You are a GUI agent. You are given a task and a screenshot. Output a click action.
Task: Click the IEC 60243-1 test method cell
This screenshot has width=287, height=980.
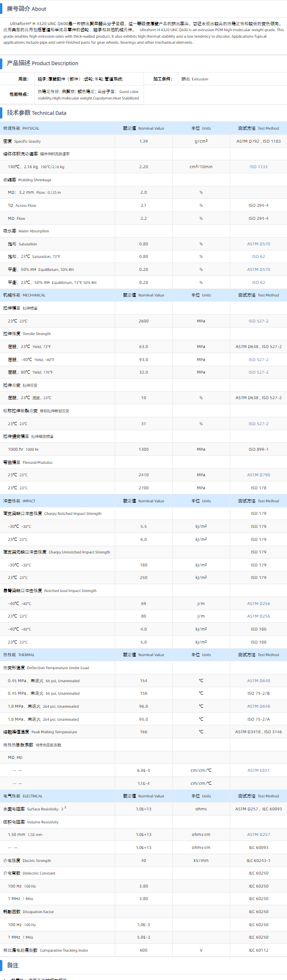point(258,861)
